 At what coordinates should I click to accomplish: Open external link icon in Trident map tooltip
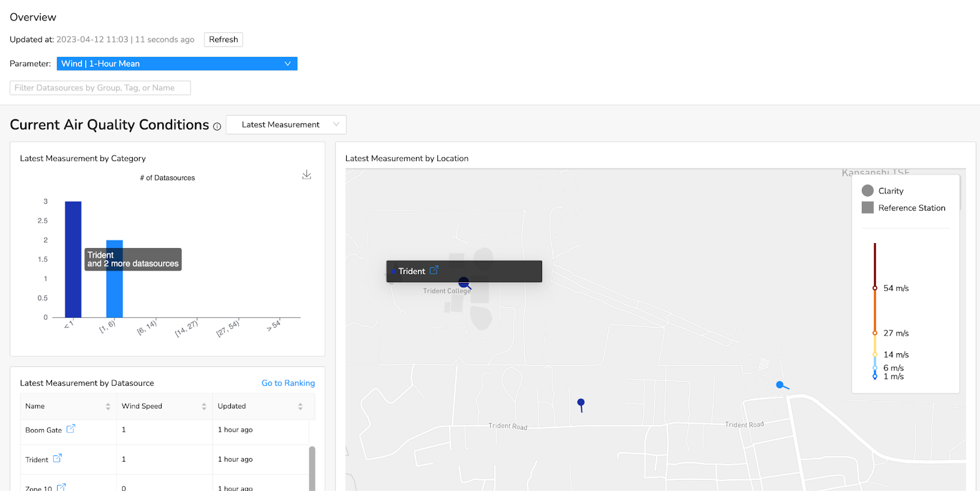(x=434, y=271)
